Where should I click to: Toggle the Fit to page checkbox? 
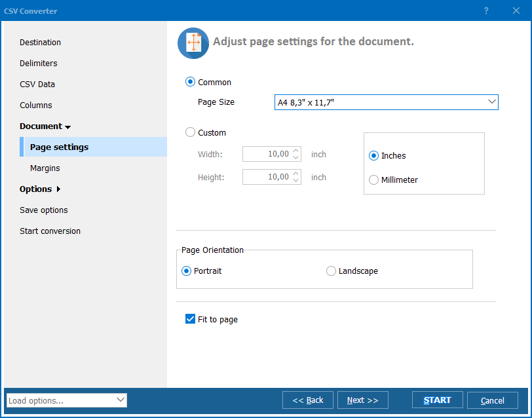pos(191,320)
